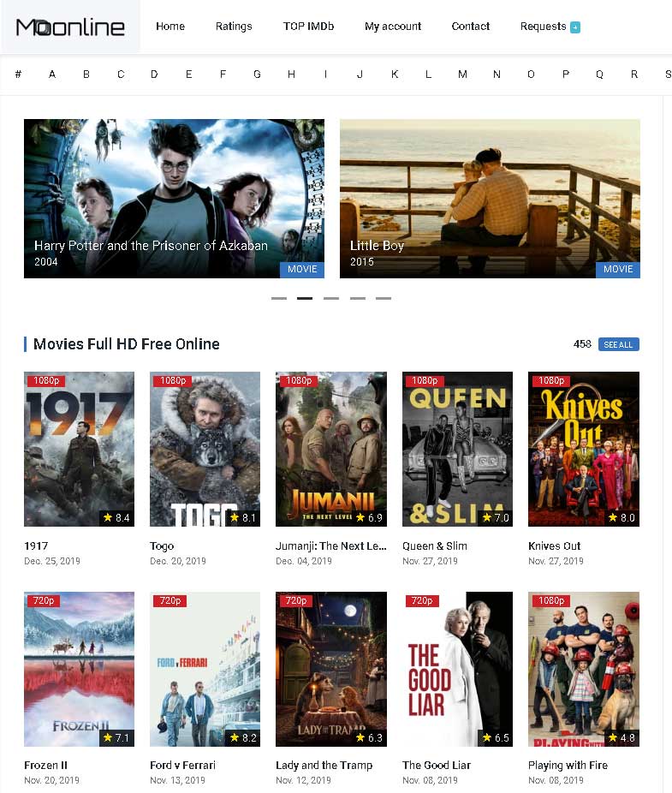Screen dimensions: 672x793
Task: Filter titles by letter P
Action: (566, 75)
